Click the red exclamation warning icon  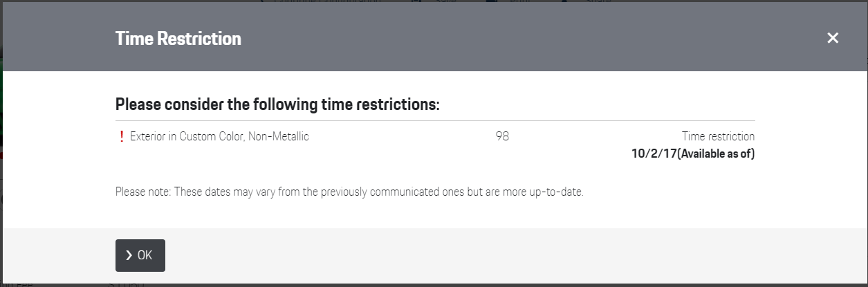click(122, 137)
